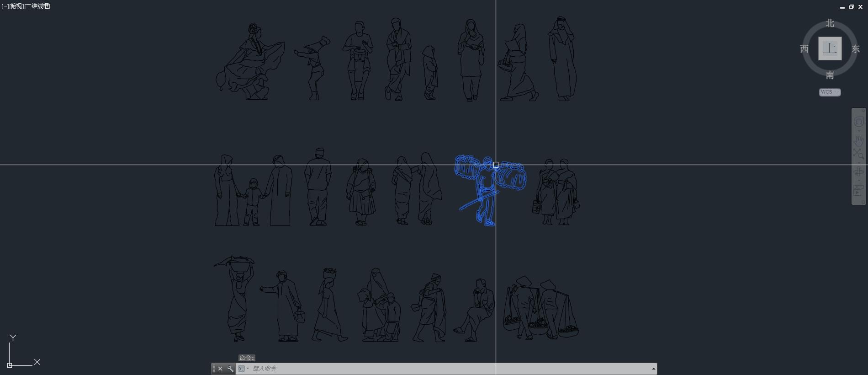868x375 pixels.
Task: Click the 上 top face of ViewCube
Action: coord(830,48)
